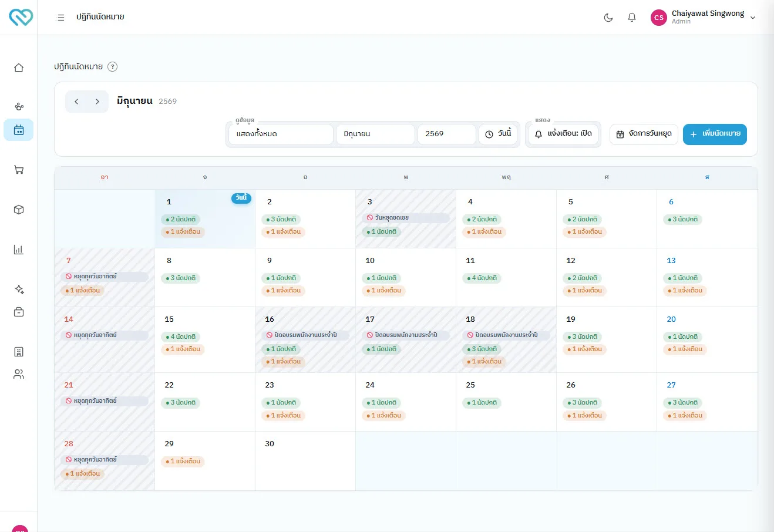This screenshot has height=532, width=774.
Task: Click the 2569 year field
Action: pyautogui.click(x=446, y=134)
